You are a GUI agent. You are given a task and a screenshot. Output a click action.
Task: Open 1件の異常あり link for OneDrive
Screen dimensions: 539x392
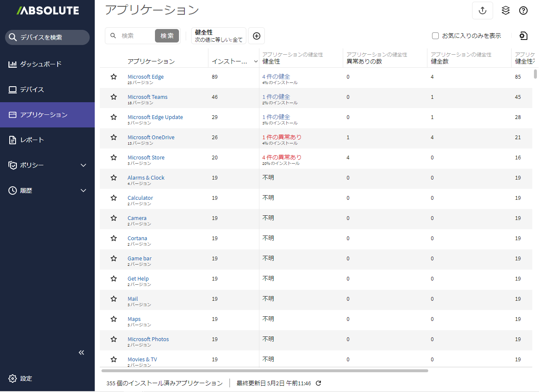coord(282,137)
